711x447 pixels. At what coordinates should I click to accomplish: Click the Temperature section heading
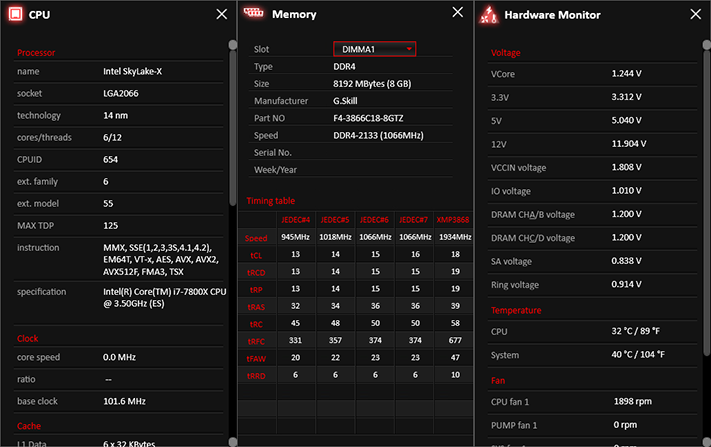click(x=516, y=311)
